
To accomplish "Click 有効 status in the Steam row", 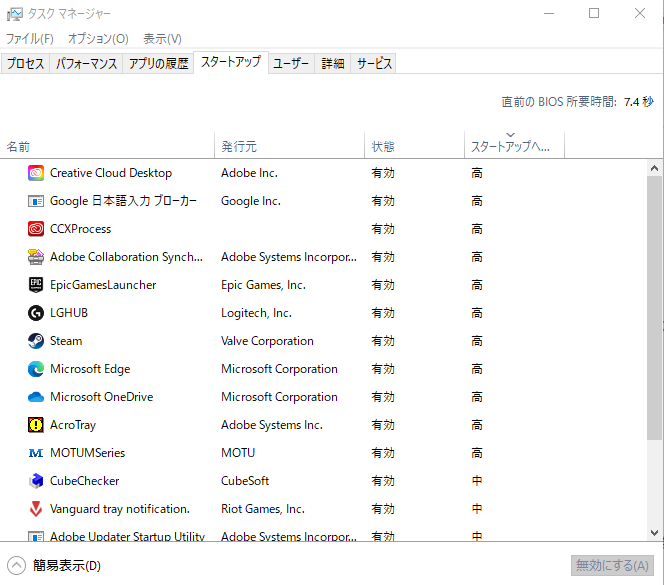I will pos(383,341).
